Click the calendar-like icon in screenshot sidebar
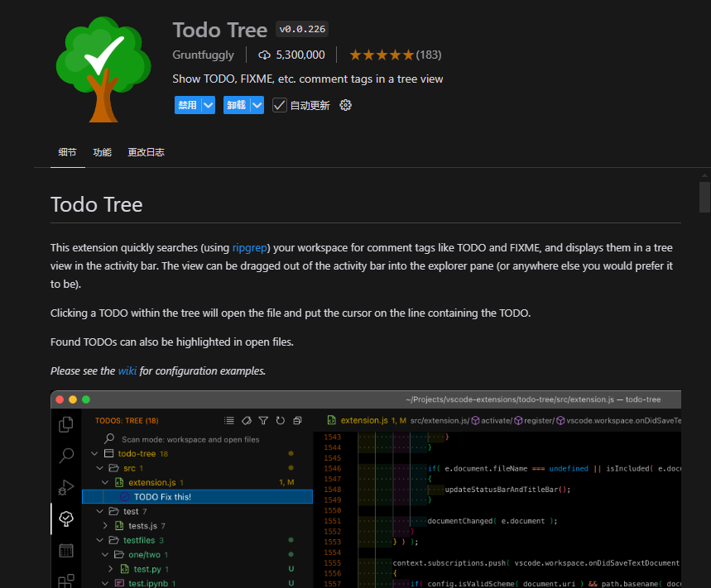Screen dimensions: 711x588 click(66, 551)
